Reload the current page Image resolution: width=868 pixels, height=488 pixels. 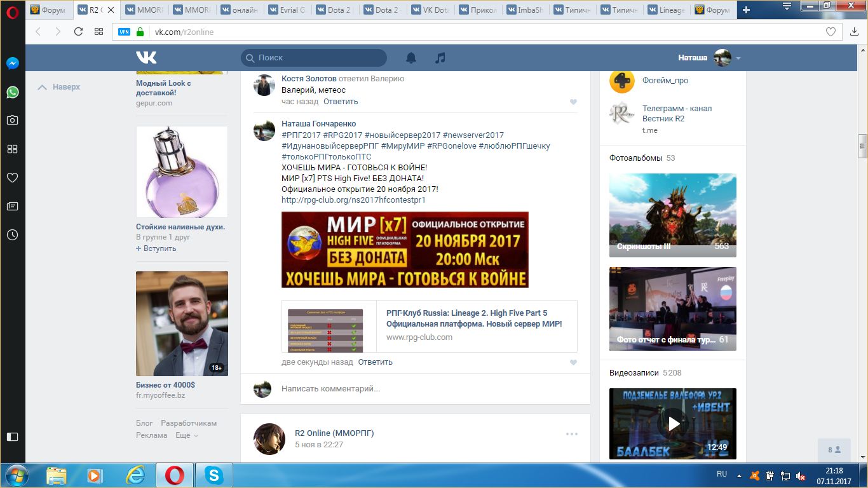point(78,32)
